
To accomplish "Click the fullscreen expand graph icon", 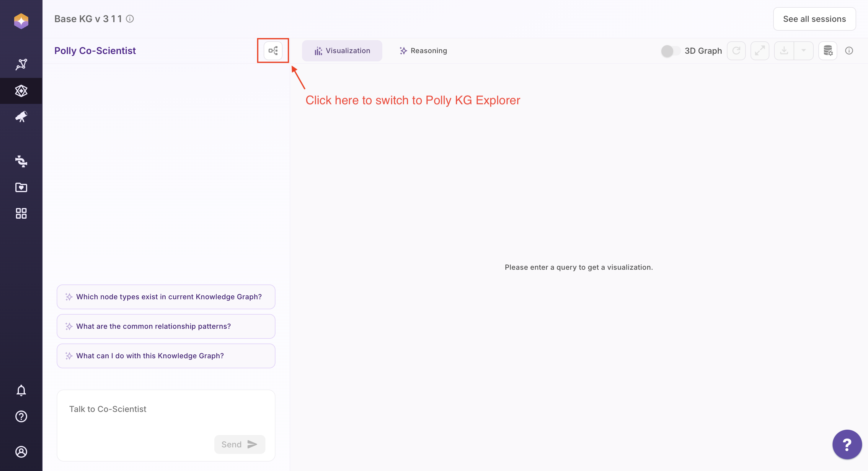I will click(x=759, y=50).
